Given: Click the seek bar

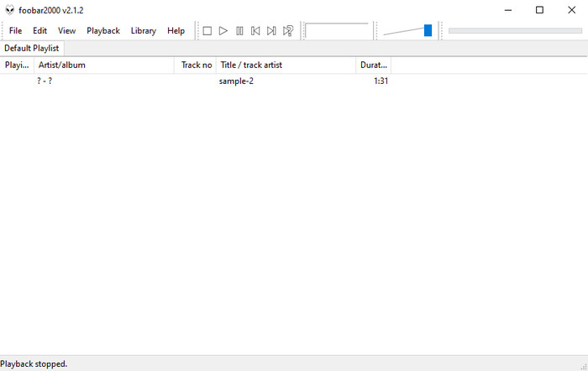Looking at the screenshot, I should [x=515, y=31].
